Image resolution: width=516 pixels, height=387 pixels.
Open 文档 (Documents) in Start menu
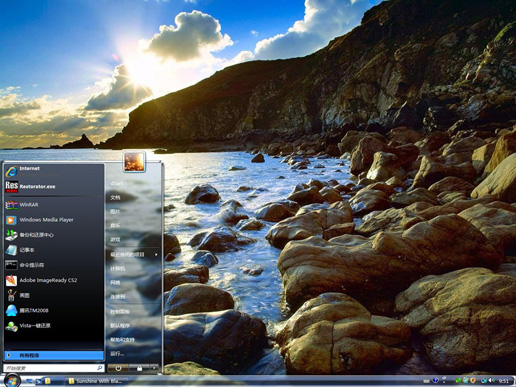pyautogui.click(x=133, y=198)
